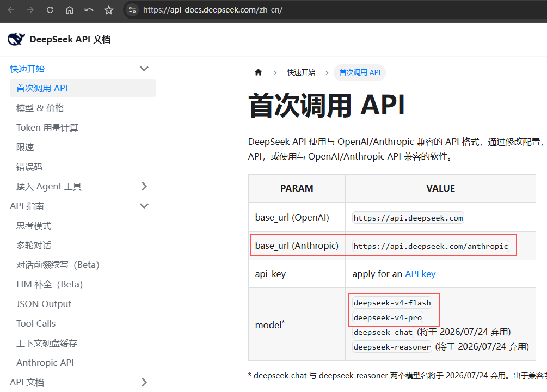Viewport: 547px width, 392px height.
Task: Select 首次调用 API in the sidebar
Action: pyautogui.click(x=83, y=88)
